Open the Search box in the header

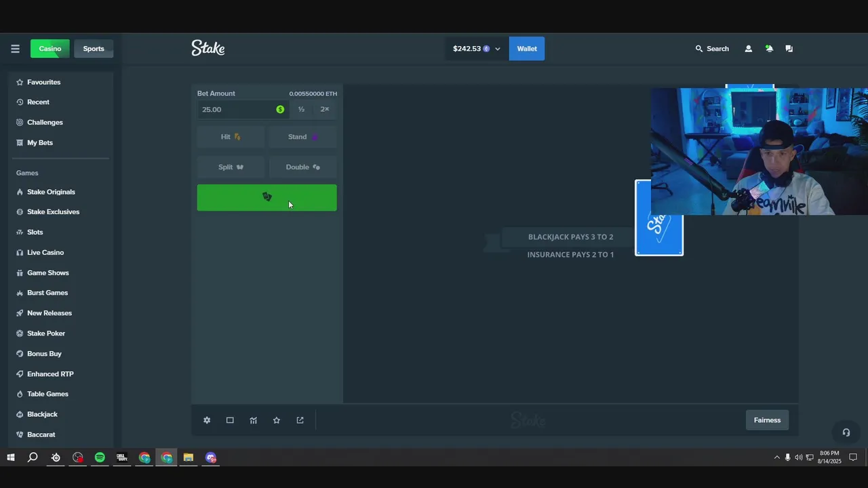(x=712, y=49)
